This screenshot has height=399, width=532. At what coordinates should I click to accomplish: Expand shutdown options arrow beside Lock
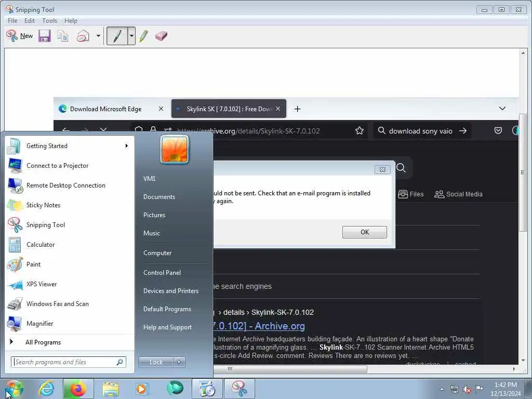click(179, 362)
